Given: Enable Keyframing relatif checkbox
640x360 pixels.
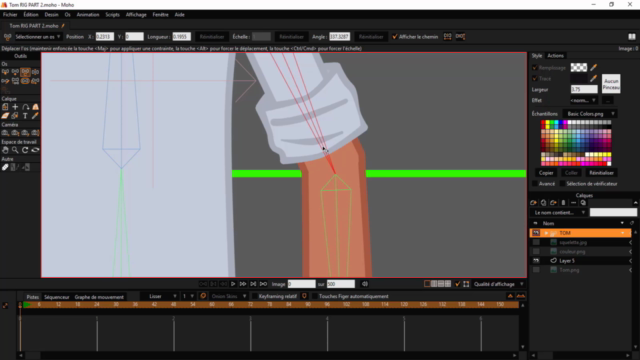Looking at the screenshot, I should (x=255, y=296).
